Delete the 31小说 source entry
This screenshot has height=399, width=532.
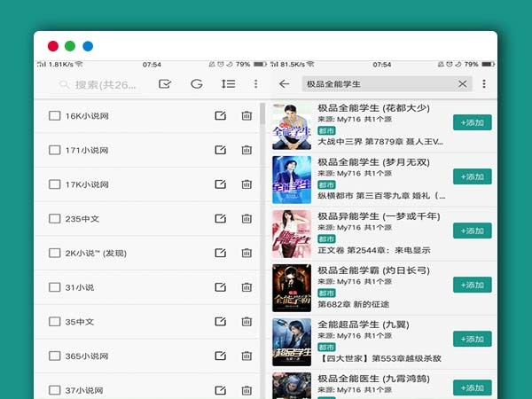coord(246,287)
